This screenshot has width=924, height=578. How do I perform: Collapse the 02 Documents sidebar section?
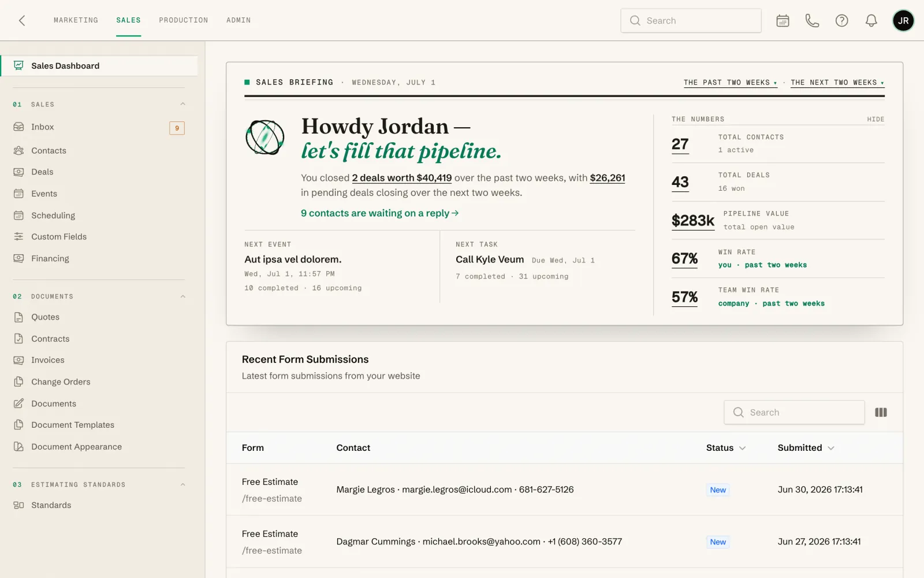click(x=182, y=297)
